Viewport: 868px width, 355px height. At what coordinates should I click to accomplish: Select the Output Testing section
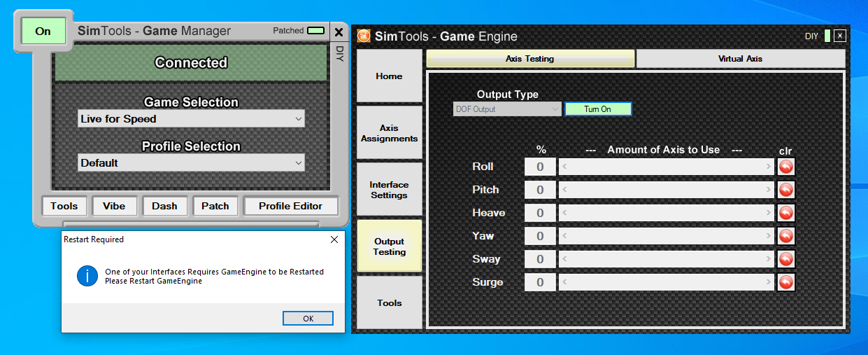pos(390,246)
